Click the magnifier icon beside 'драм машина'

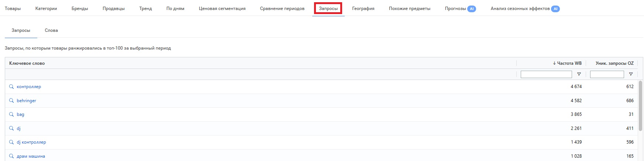[11, 156]
